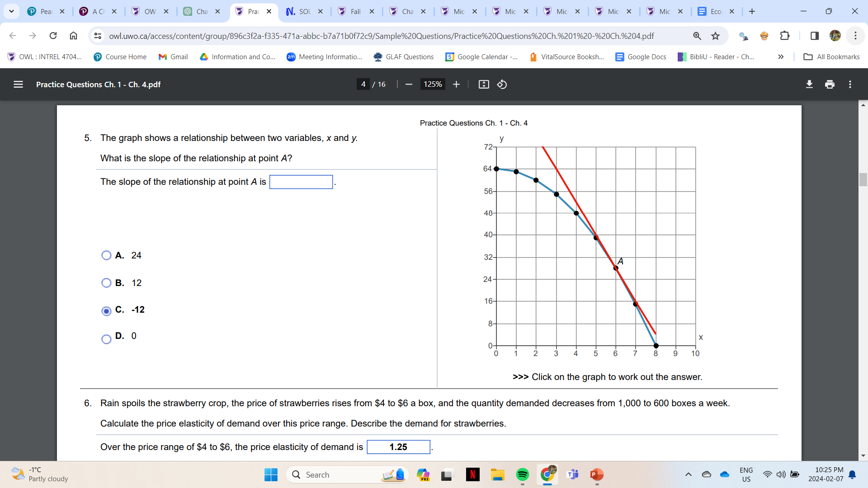The height and width of the screenshot is (488, 868).
Task: Open Chrome extensions puzzle icon
Action: point(785,36)
